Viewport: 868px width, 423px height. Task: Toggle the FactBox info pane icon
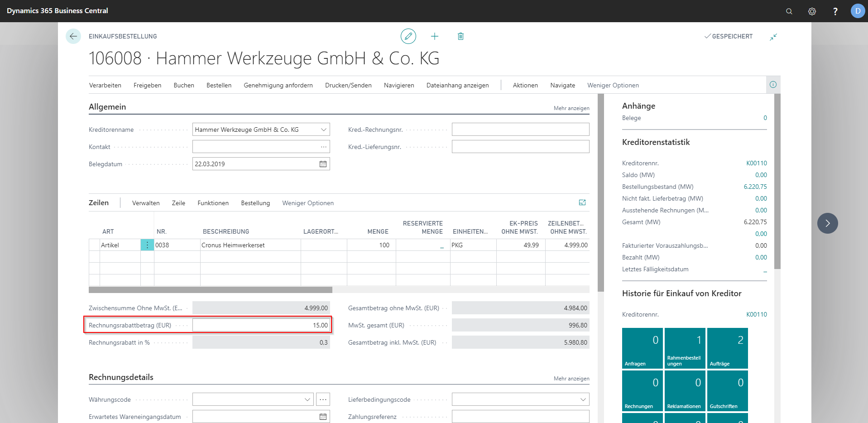(x=773, y=85)
